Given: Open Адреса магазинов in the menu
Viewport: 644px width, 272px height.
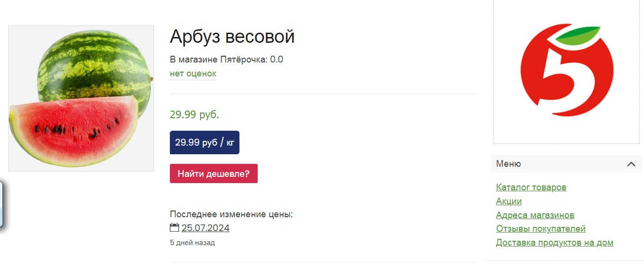Looking at the screenshot, I should [x=535, y=215].
